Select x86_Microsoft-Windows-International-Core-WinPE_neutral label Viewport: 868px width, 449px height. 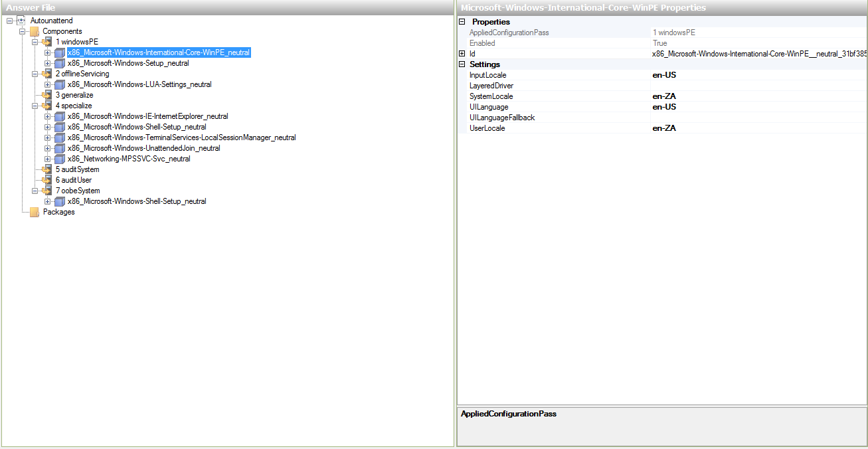(x=159, y=52)
